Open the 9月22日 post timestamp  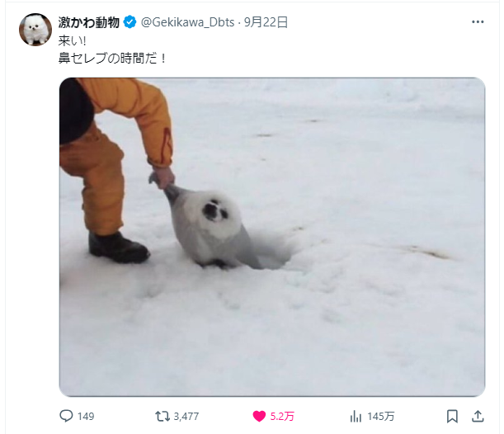[266, 22]
